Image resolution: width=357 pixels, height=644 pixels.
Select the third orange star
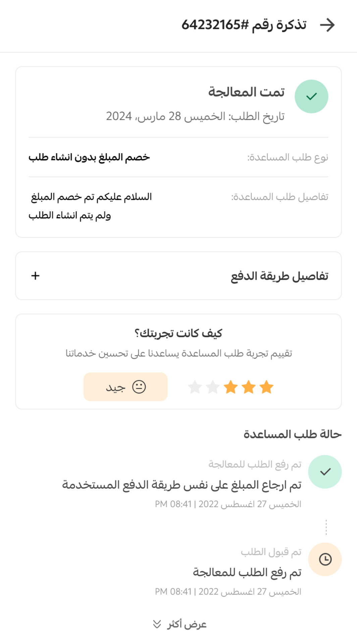pos(231,387)
